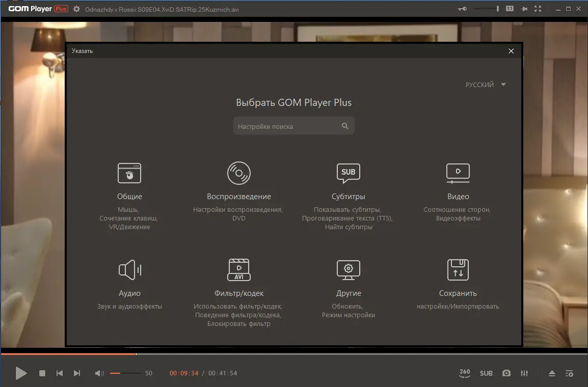Click the volume value 50

[x=149, y=373]
